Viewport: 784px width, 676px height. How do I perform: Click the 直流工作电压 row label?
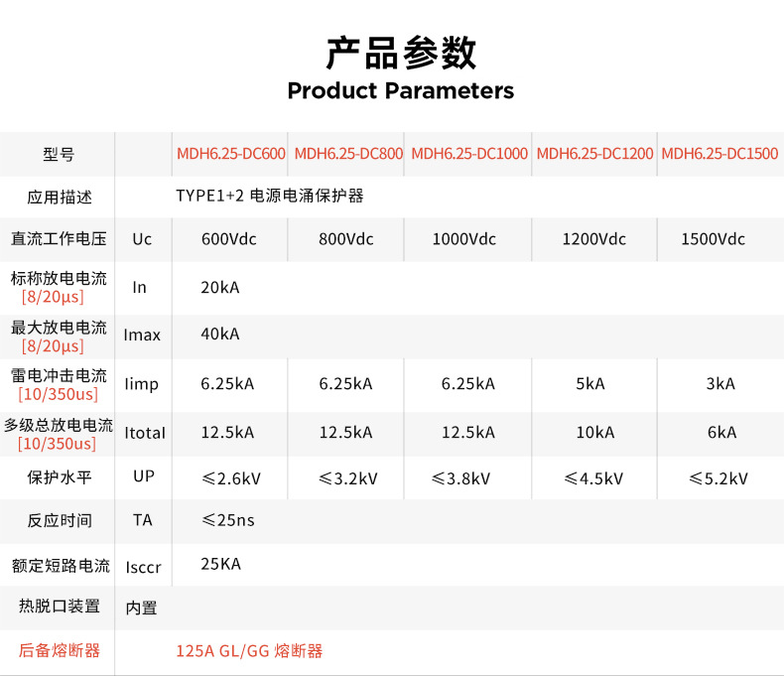tap(59, 238)
